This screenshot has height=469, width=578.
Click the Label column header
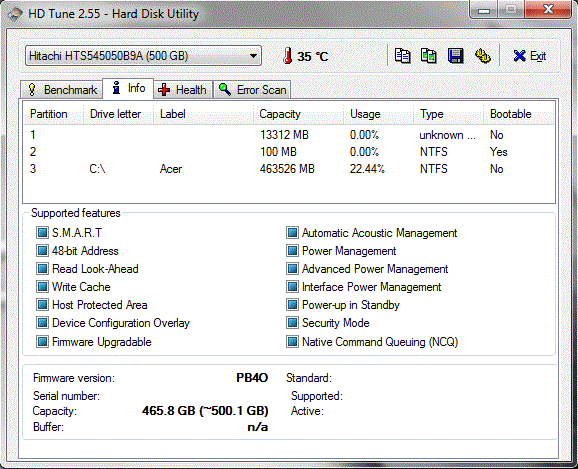(x=203, y=114)
